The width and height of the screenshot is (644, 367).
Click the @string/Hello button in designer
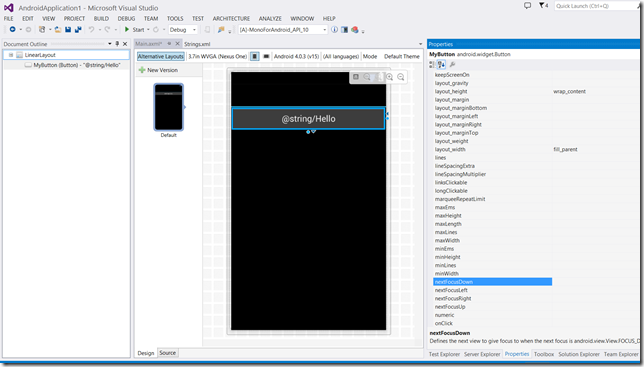308,119
